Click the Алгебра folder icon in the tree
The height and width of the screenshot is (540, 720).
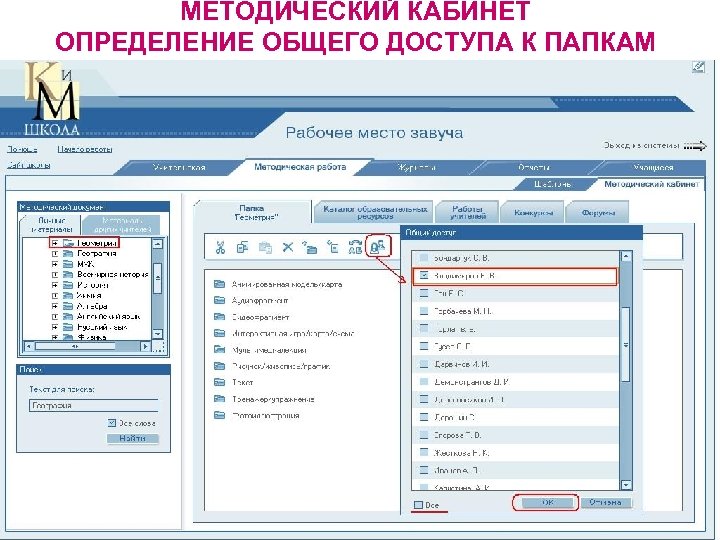[68, 306]
